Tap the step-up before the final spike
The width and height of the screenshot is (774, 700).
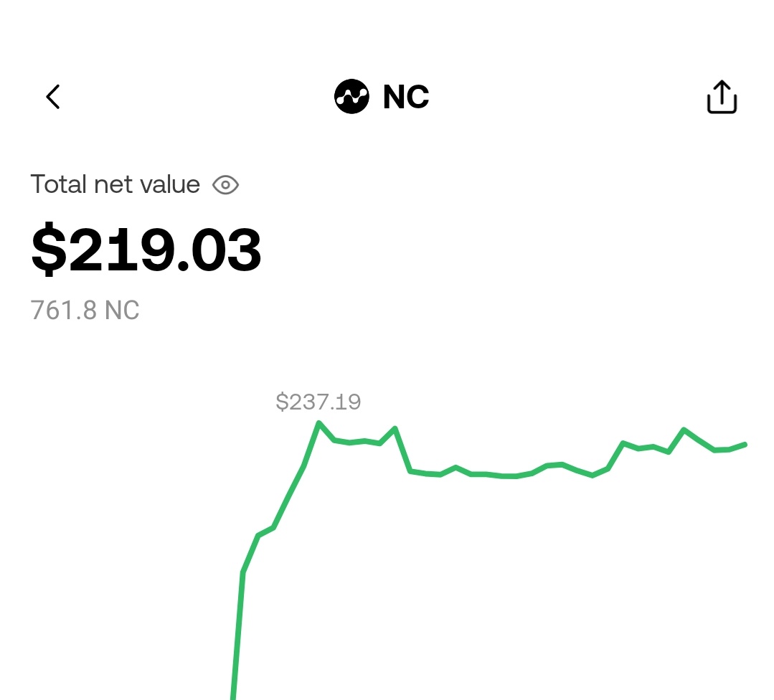(615, 455)
